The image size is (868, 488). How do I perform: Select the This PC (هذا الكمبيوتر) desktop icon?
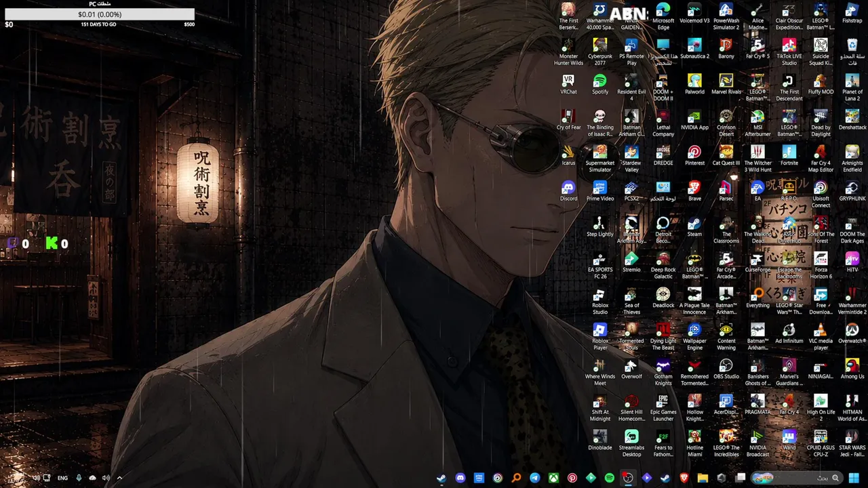pyautogui.click(x=663, y=52)
